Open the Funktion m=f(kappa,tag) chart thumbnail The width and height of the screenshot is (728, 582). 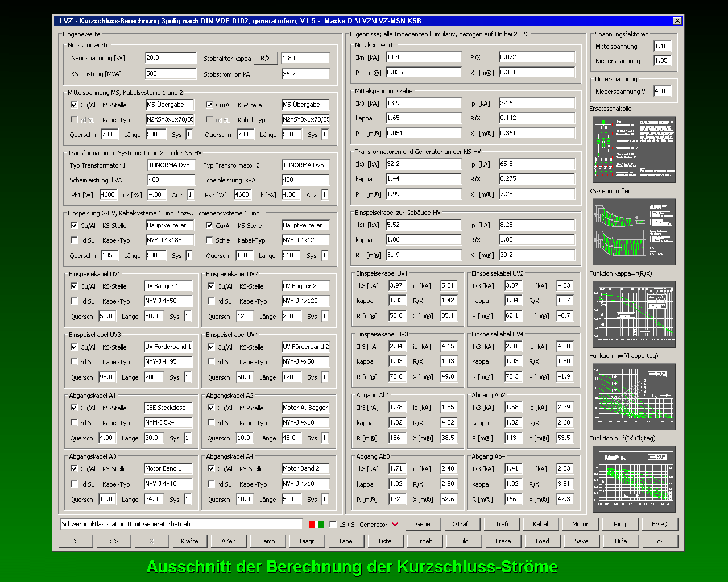coord(634,397)
